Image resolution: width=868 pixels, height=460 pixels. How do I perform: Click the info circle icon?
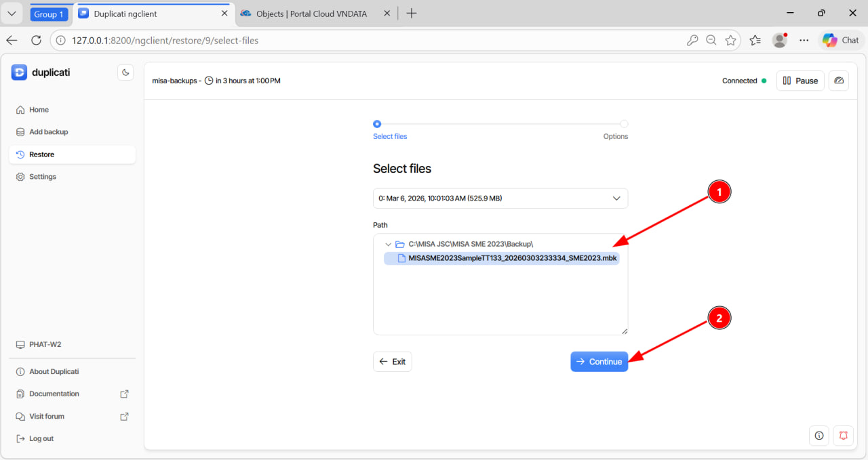pyautogui.click(x=819, y=436)
